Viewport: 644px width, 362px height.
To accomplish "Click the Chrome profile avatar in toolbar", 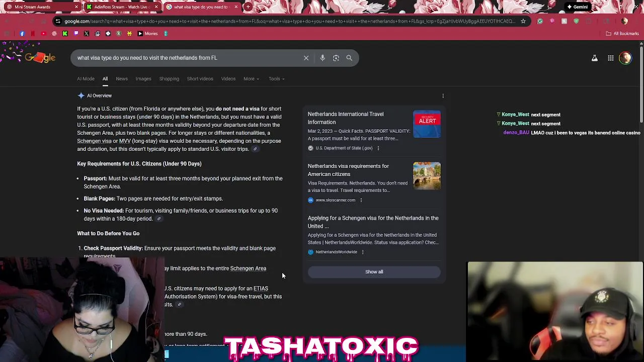I will [x=624, y=21].
